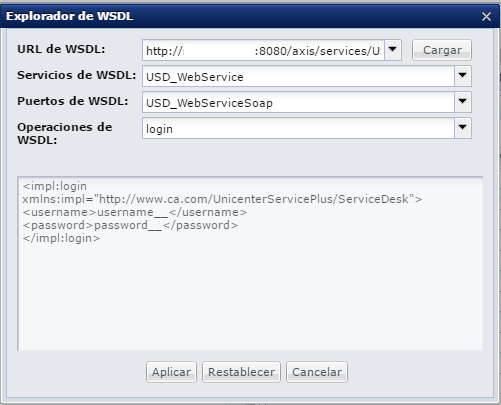Click the xmlns:impl namespace line in XML
Screen dimensions: 501x405
[x=222, y=199]
